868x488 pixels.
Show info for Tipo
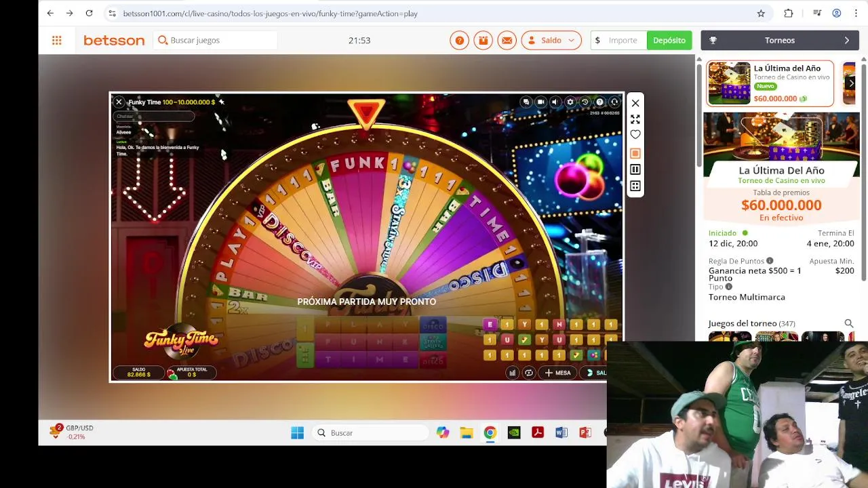(x=729, y=287)
